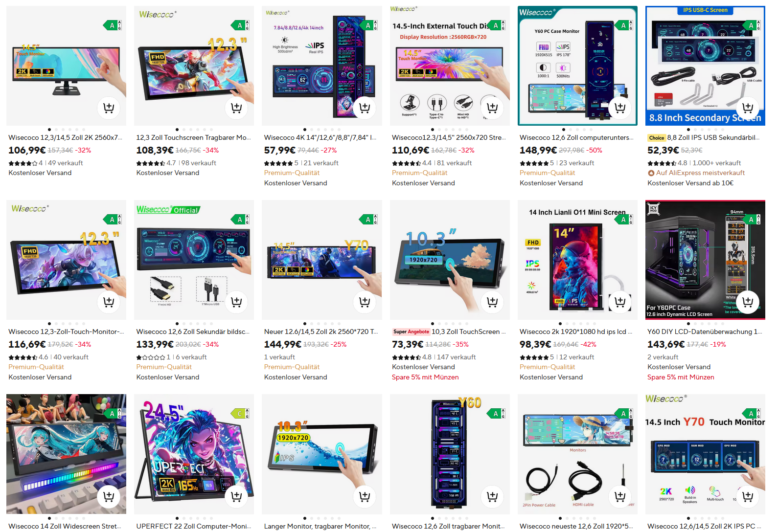778x532 pixels.
Task: Click the Langer Monitor tragbarer Monitor title
Action: click(x=320, y=526)
